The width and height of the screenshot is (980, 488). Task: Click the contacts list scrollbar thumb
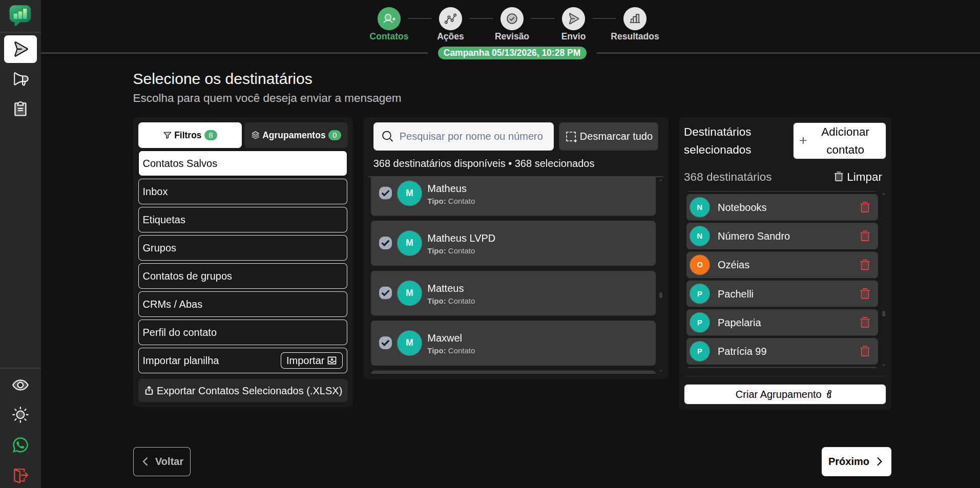coord(661,295)
